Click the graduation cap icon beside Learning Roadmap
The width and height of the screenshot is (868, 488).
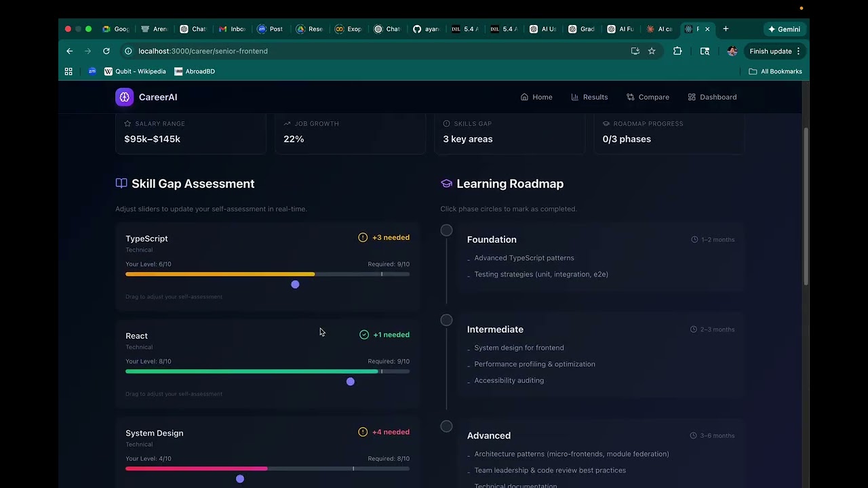446,184
